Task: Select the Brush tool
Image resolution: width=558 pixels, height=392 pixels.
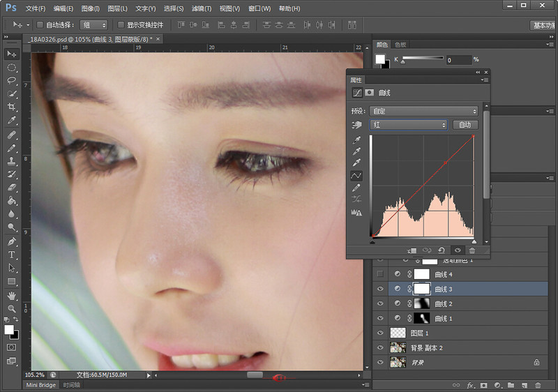Action: pyautogui.click(x=11, y=148)
